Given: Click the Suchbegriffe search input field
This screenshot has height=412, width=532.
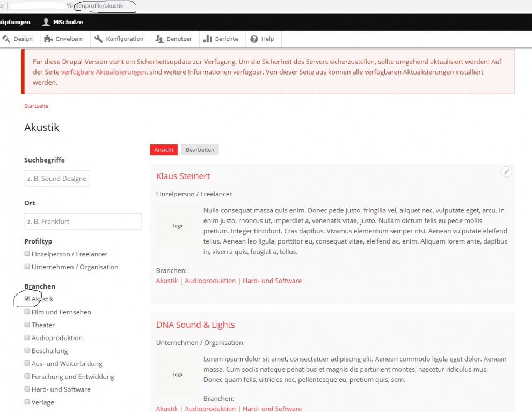Looking at the screenshot, I should (57, 179).
